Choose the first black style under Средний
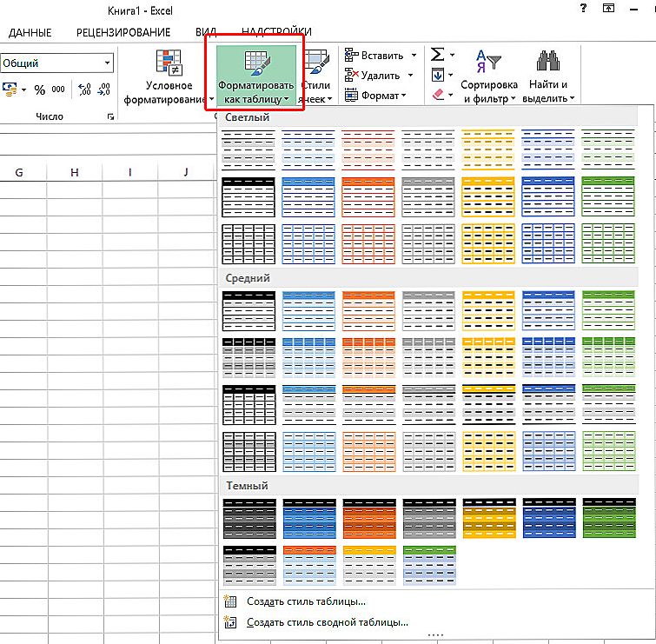The image size is (656, 644). click(x=248, y=308)
